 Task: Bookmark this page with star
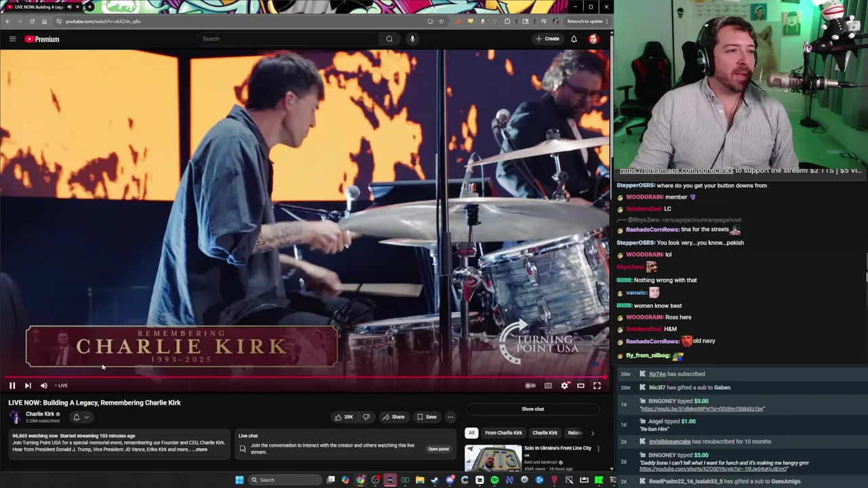point(441,21)
